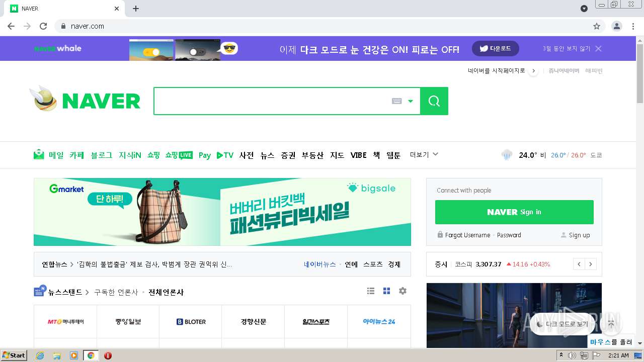
Task: Open the 쇼핑LIVE menu item
Action: [179, 155]
